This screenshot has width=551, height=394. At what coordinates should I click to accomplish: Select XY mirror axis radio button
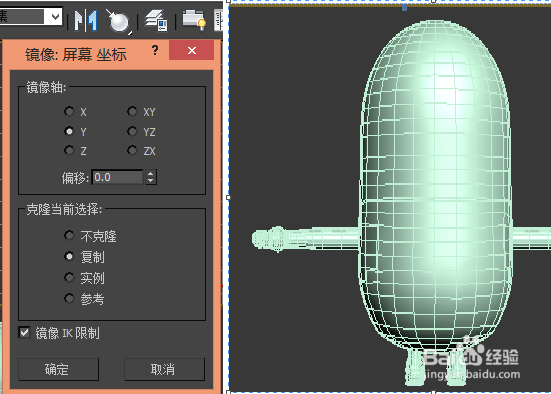(x=132, y=112)
